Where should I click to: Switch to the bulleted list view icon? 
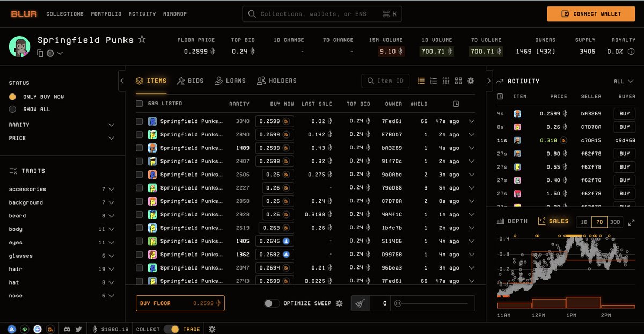coord(433,81)
